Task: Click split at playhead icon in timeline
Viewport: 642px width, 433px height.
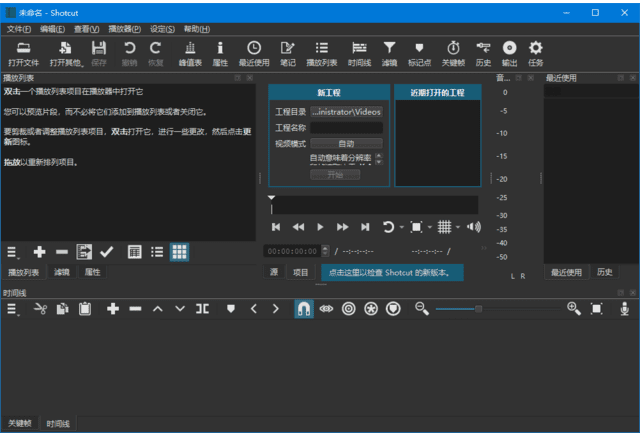Action: click(x=202, y=309)
